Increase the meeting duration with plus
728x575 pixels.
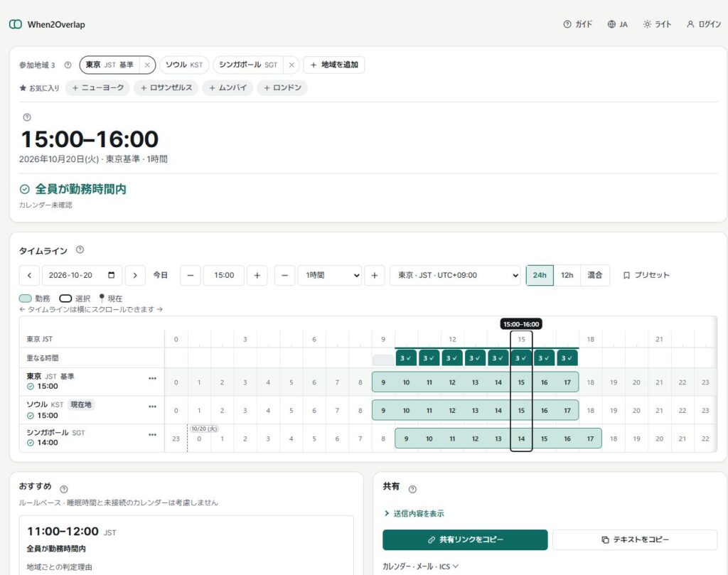[375, 275]
